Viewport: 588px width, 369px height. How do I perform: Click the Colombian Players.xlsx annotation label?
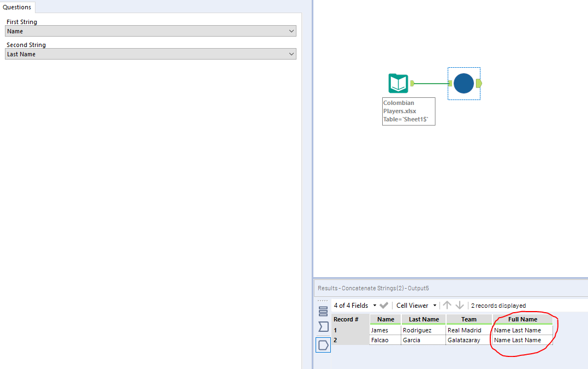tap(408, 111)
